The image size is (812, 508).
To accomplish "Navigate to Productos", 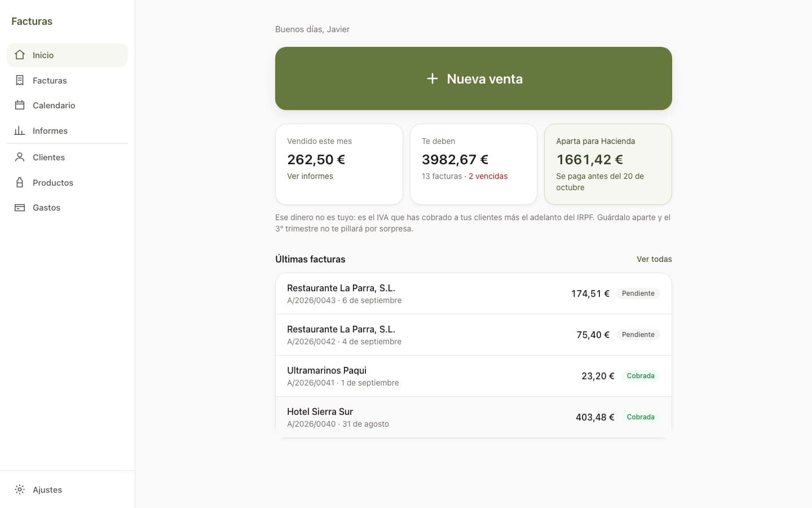I will tap(67, 182).
